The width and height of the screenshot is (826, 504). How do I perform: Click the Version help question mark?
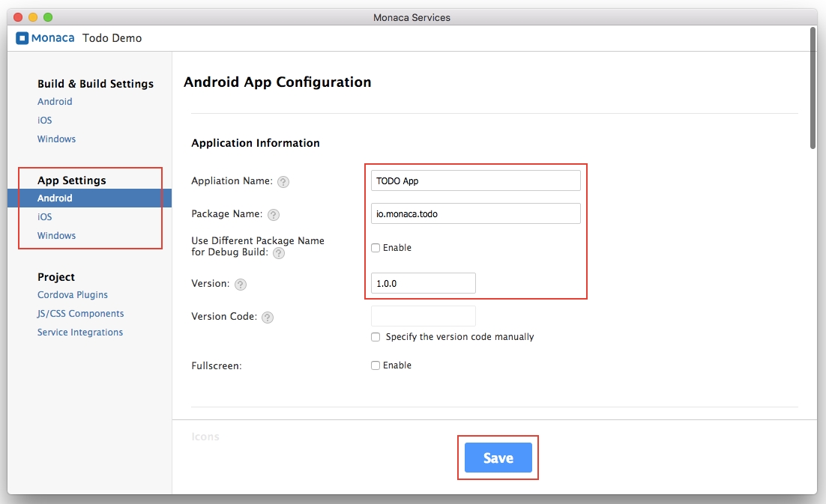pos(240,285)
